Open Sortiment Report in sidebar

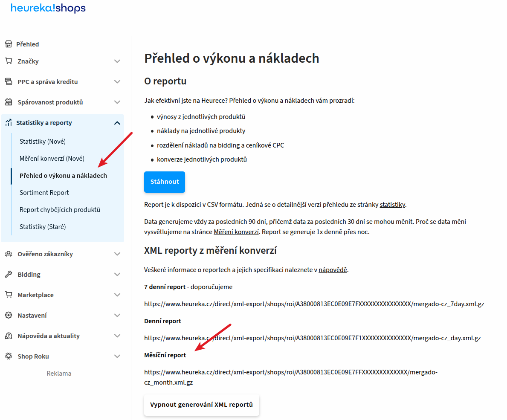[44, 192]
